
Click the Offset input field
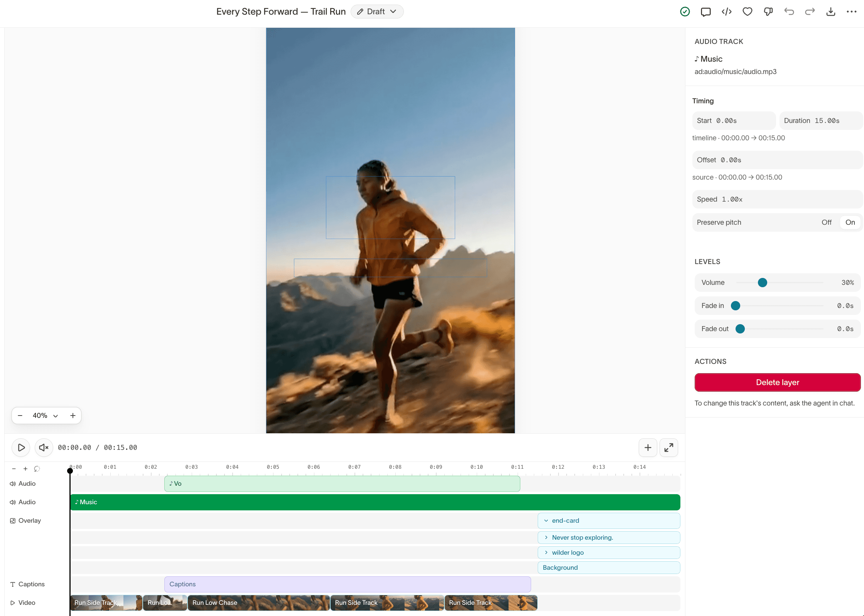click(777, 160)
